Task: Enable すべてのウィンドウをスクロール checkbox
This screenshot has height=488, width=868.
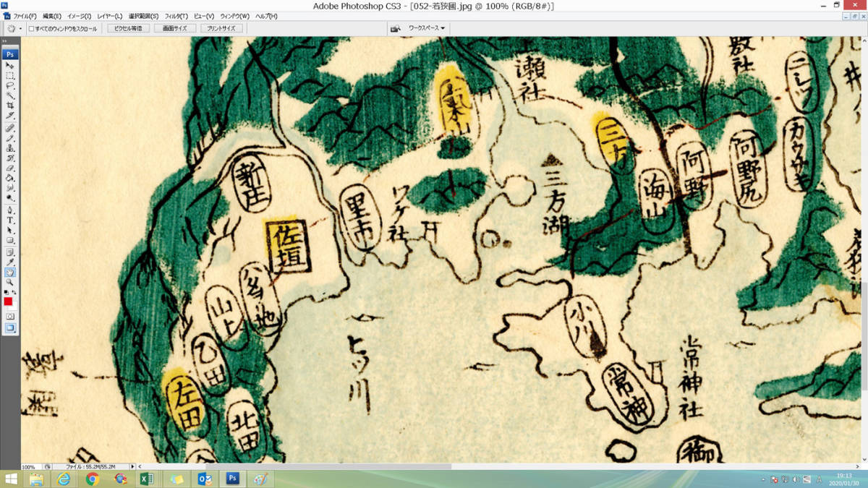Action: (31, 29)
